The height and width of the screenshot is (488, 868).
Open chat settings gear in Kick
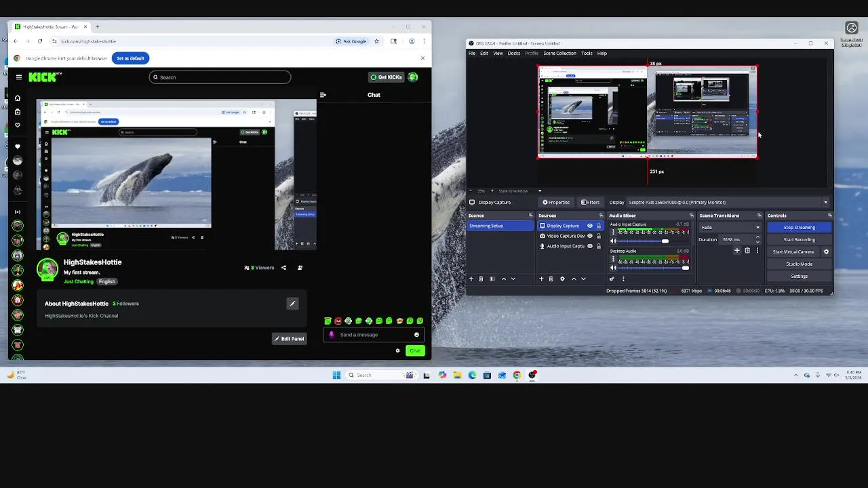[398, 350]
